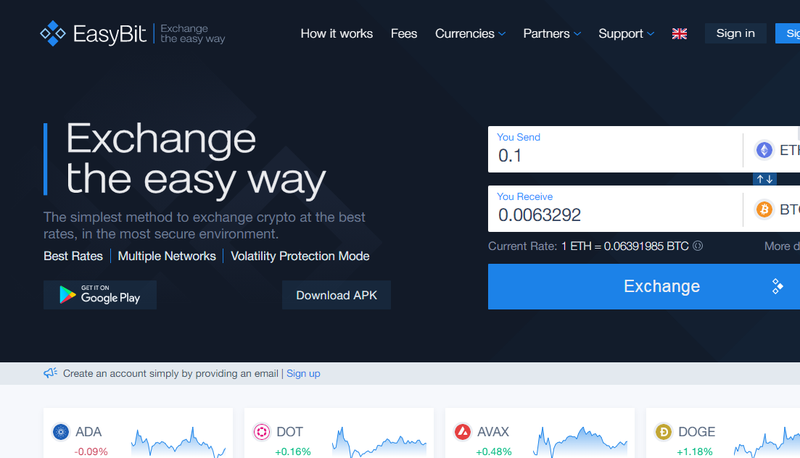Click the AVAX coin icon
Screen dimensions: 800x458
click(x=463, y=432)
